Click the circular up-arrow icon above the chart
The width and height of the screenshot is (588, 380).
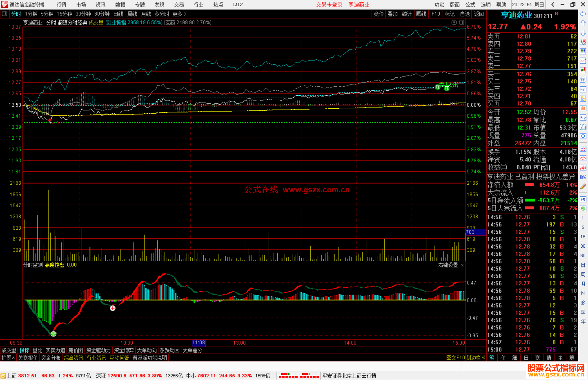click(454, 22)
